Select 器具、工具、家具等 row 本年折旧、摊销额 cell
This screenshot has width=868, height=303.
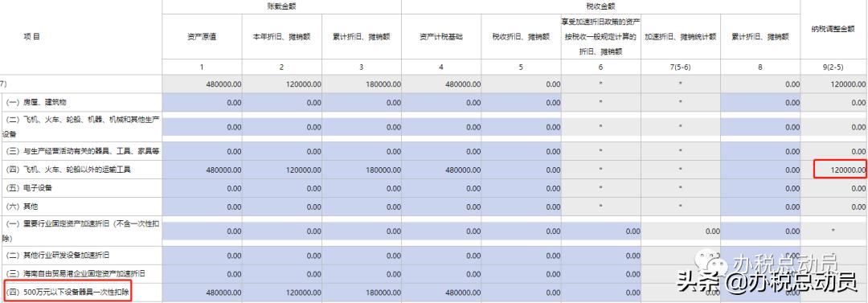(x=282, y=151)
